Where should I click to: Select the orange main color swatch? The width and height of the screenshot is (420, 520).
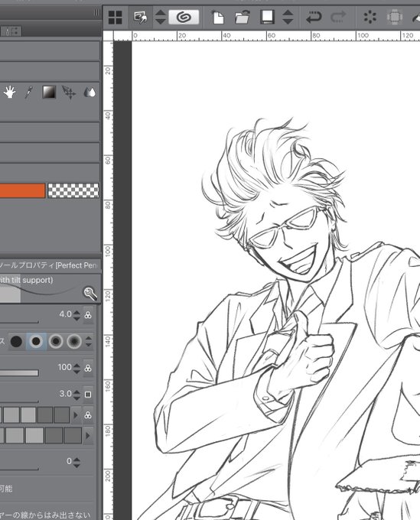pos(22,190)
